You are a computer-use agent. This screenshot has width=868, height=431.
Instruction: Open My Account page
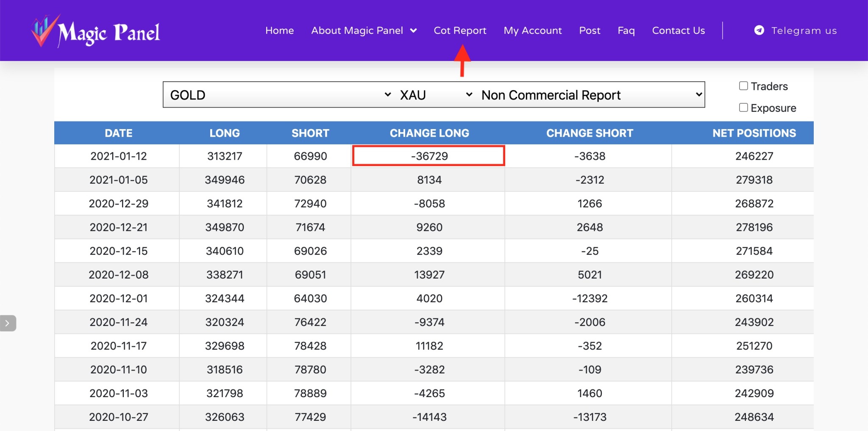pyautogui.click(x=533, y=30)
